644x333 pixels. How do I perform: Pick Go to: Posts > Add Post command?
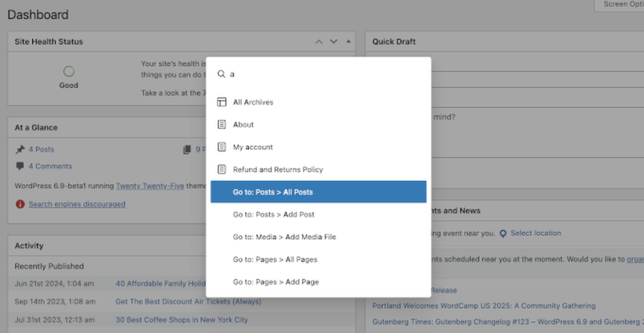274,214
